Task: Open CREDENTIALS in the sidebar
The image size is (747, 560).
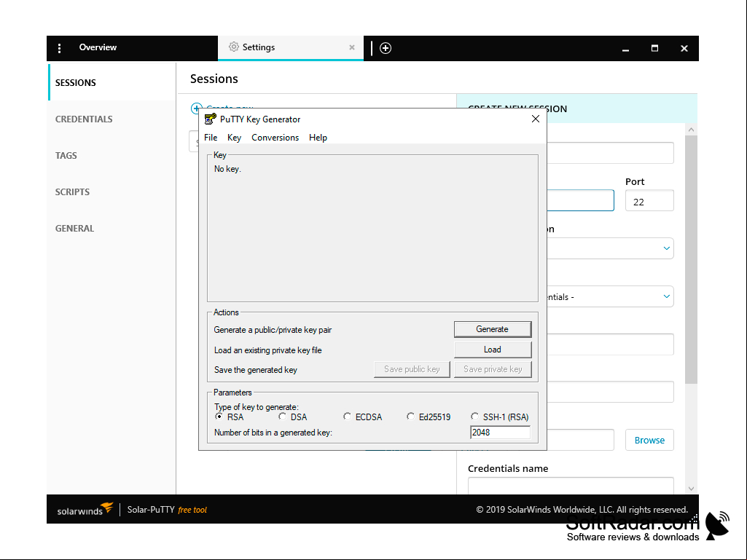Action: click(x=112, y=119)
